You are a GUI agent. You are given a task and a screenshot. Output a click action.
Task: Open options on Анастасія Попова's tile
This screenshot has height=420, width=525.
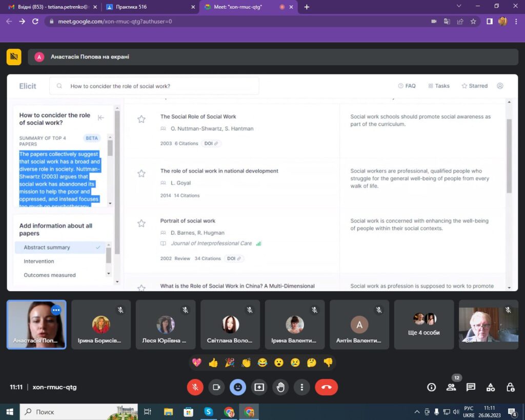tap(56, 310)
